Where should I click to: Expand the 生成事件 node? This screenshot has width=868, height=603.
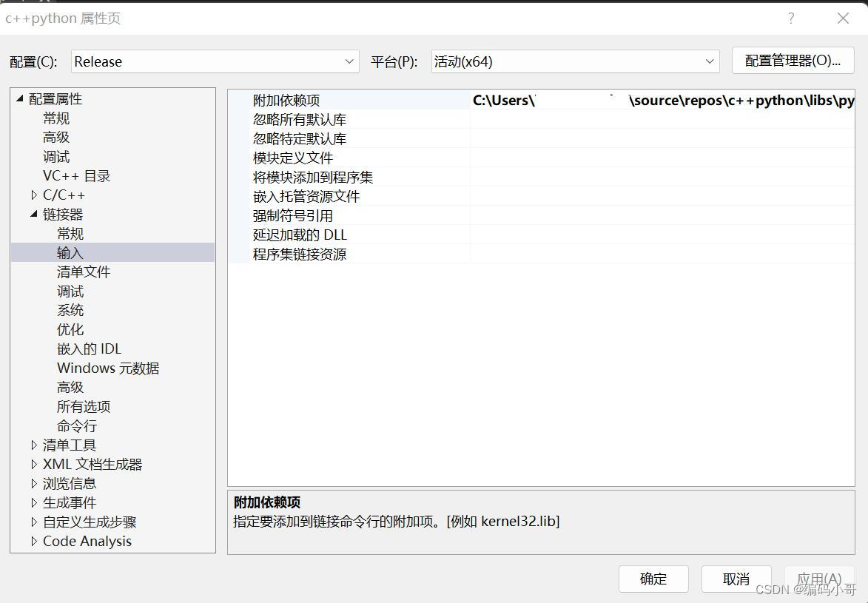(x=33, y=502)
